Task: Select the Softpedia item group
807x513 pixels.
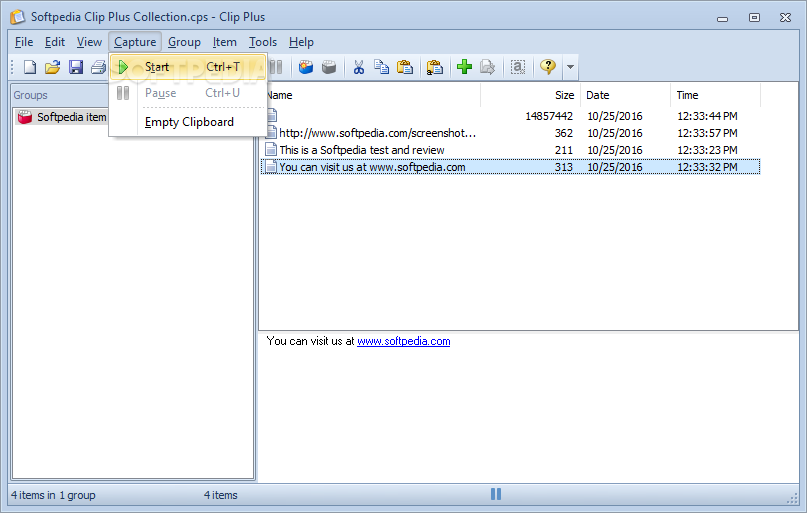Action: click(62, 117)
